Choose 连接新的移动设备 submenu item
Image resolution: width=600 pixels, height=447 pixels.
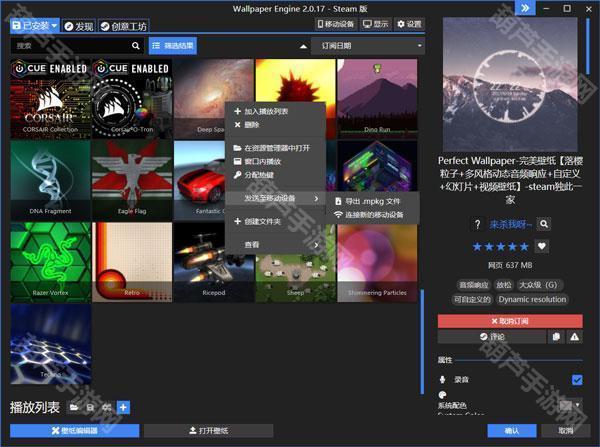pyautogui.click(x=373, y=215)
